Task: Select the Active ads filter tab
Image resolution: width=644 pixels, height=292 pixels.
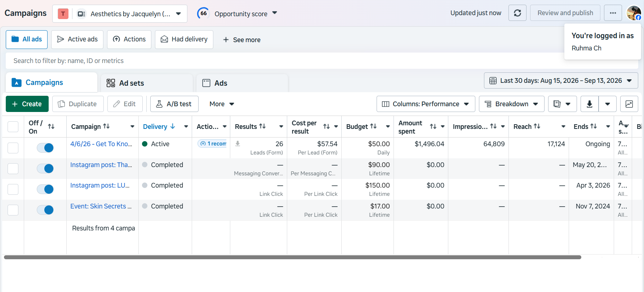Action: 77,39
